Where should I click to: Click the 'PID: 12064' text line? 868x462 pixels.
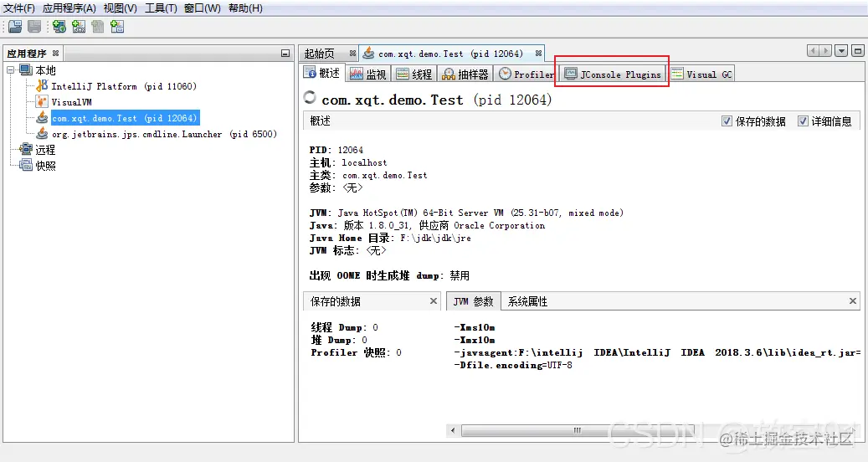(x=336, y=150)
